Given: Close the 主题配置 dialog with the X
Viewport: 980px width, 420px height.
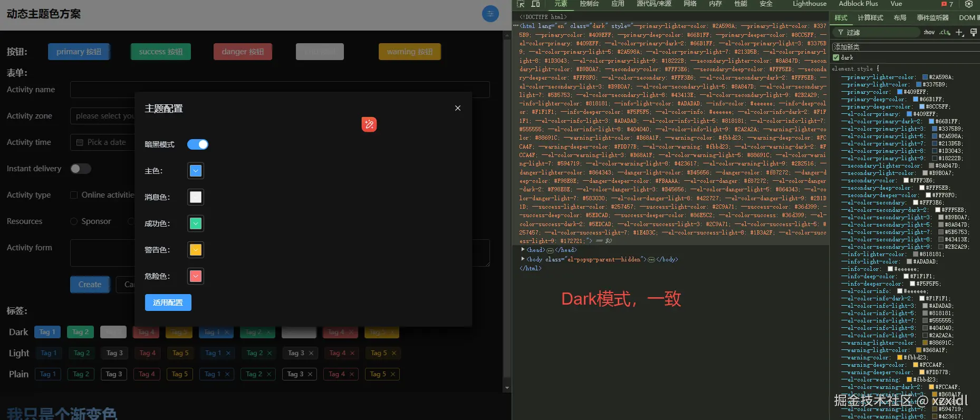Looking at the screenshot, I should 458,108.
